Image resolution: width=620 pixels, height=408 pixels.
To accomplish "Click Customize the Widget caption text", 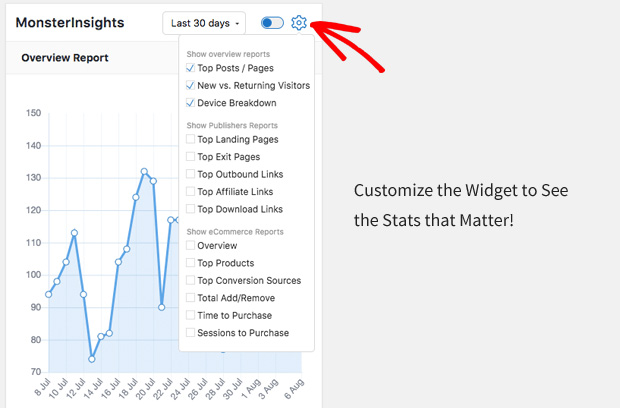I will (461, 205).
